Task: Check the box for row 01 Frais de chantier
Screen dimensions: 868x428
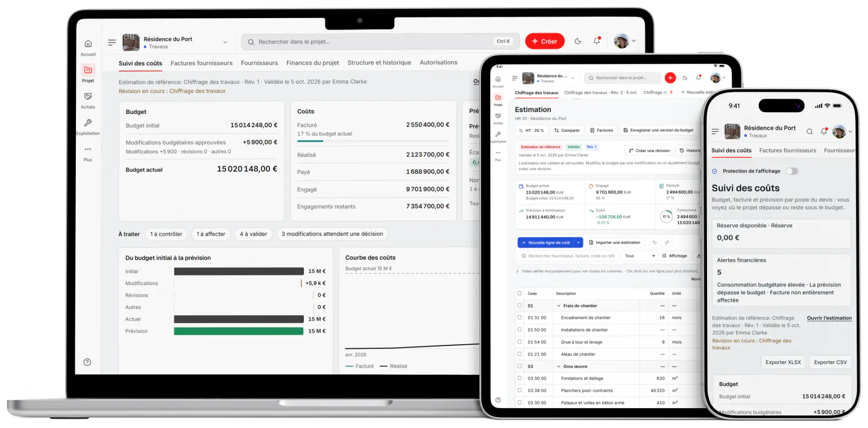Action: pyautogui.click(x=520, y=306)
